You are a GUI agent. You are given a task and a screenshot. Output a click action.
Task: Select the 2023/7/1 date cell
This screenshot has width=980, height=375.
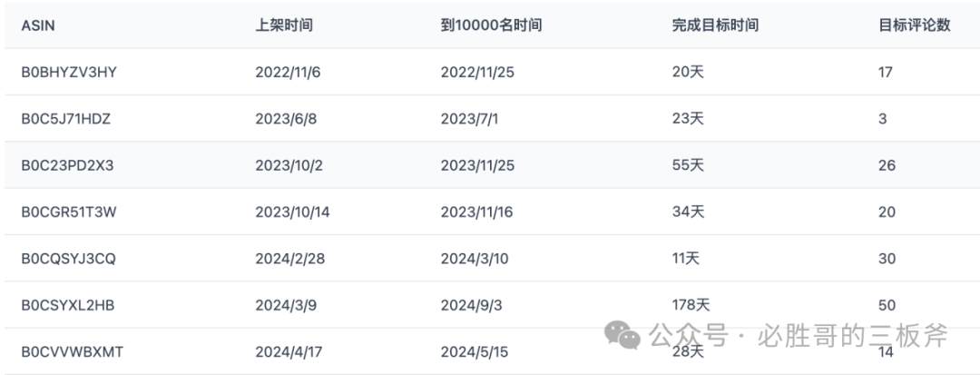[469, 119]
